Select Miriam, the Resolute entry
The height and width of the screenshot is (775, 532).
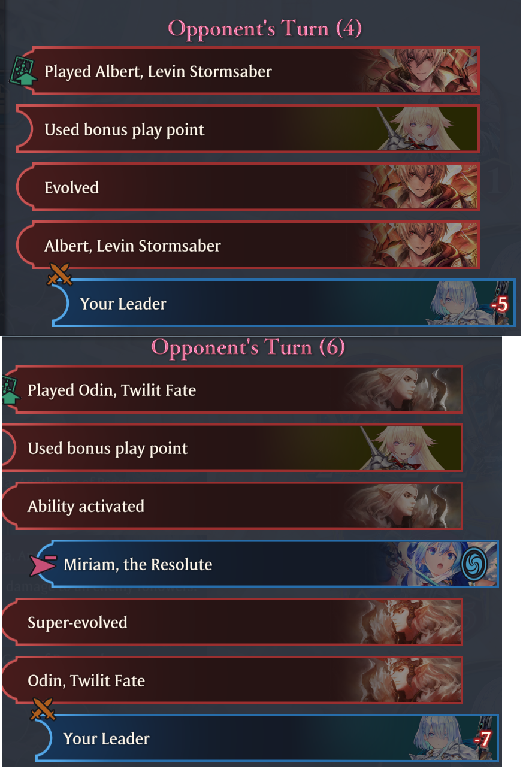[267, 564]
